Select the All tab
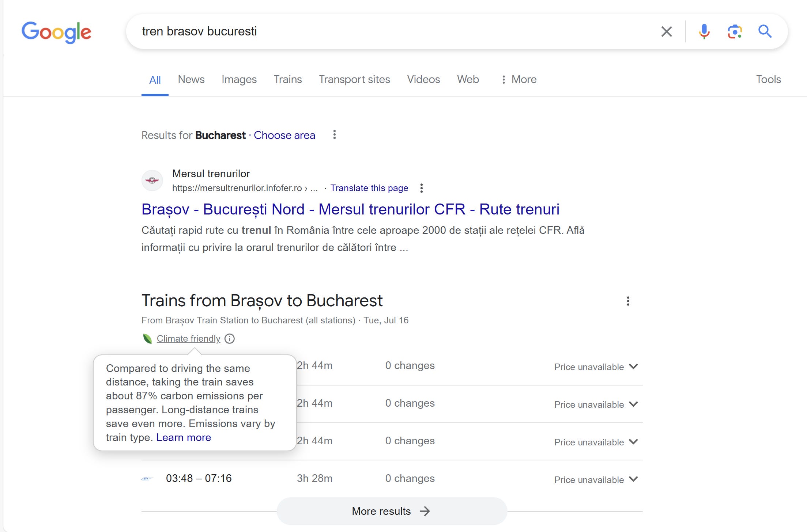Viewport: 807px width, 532px height. coord(155,80)
